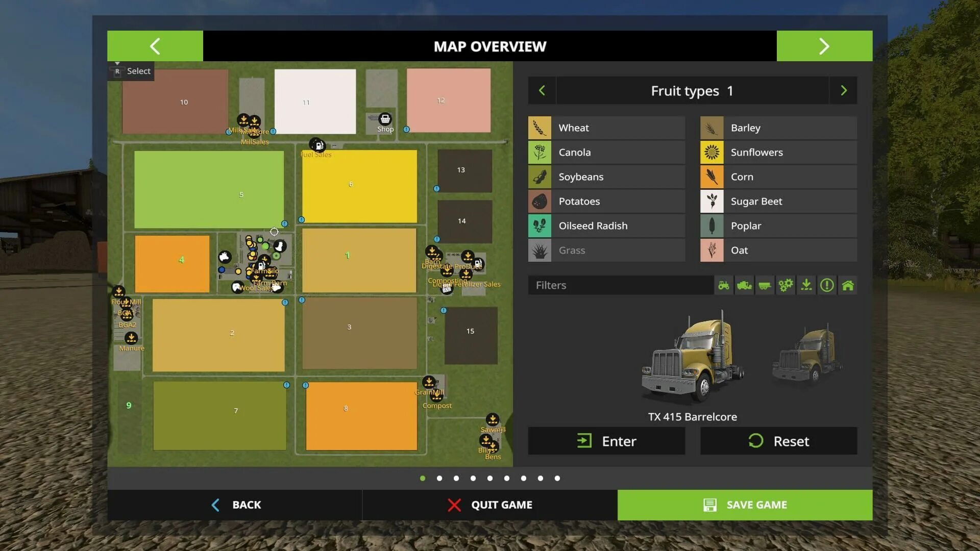Go to the next Fruit types page
The image size is (980, 551).
(843, 91)
